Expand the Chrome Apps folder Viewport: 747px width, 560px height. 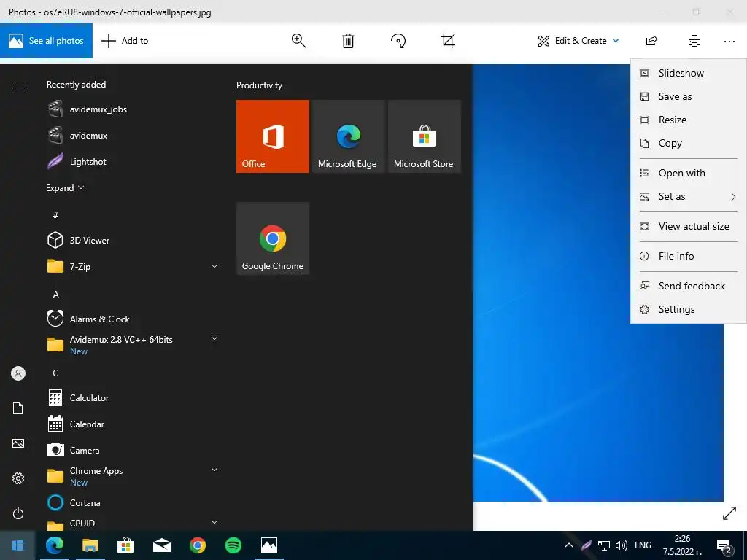coord(214,470)
